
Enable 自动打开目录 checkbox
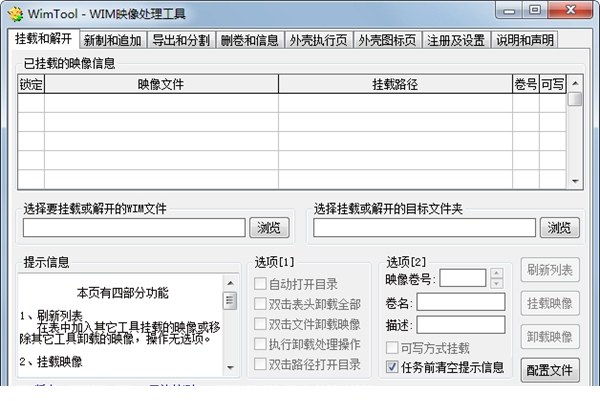pos(260,284)
